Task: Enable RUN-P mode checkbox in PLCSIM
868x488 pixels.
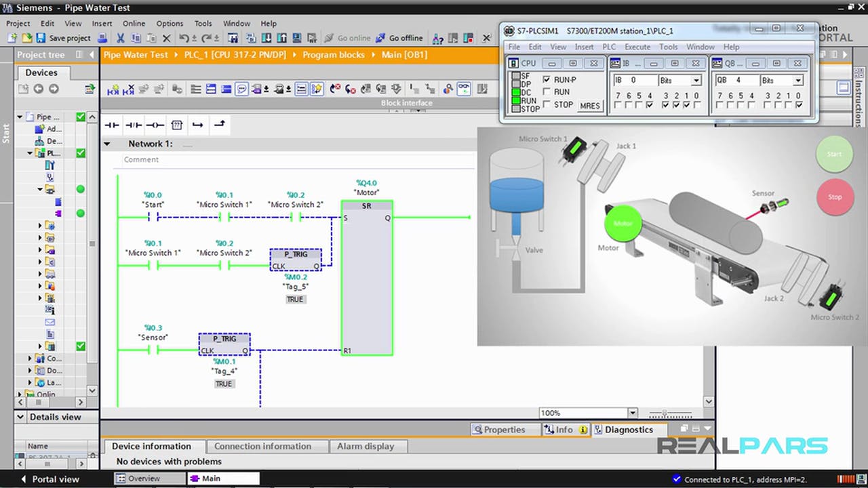Action: coord(547,79)
